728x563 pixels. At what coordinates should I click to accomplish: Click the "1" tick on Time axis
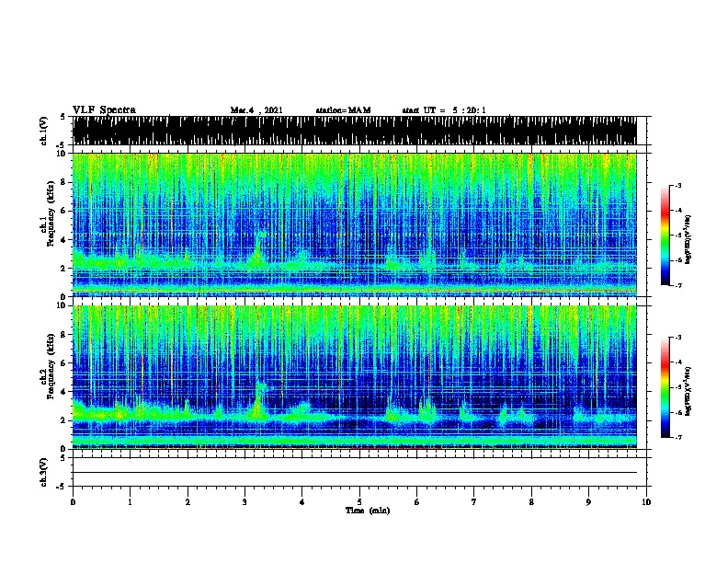pyautogui.click(x=130, y=502)
